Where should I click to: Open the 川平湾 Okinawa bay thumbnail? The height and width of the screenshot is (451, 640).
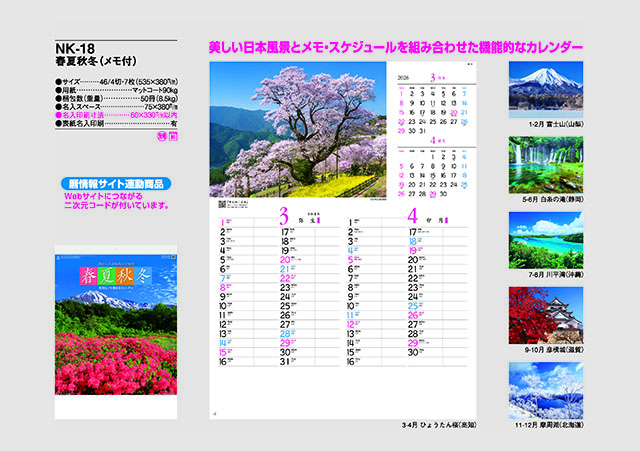pos(546,240)
